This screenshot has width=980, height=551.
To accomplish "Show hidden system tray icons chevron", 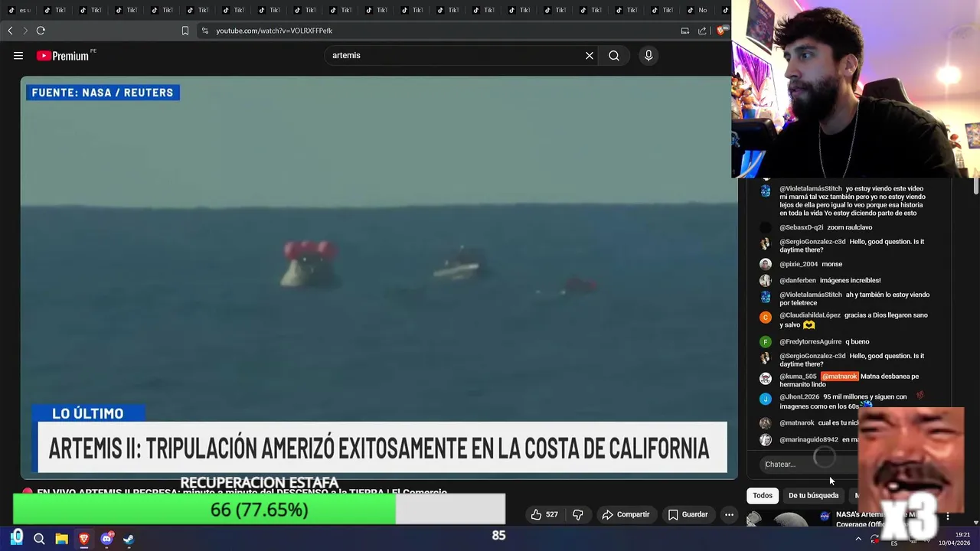I will tap(857, 539).
